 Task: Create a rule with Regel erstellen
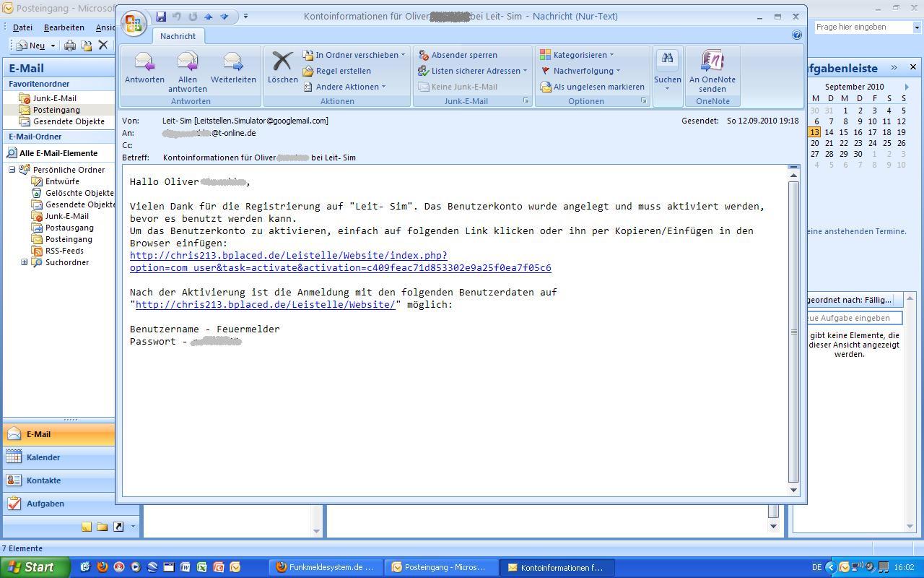pos(337,71)
